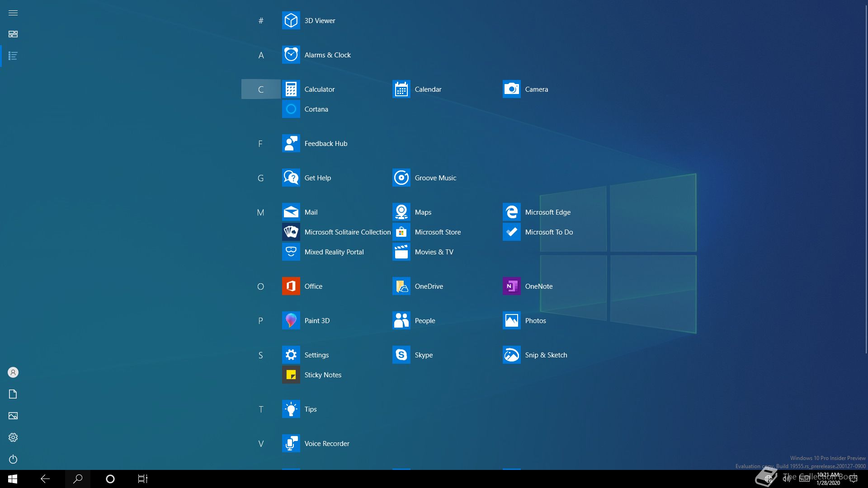Open Task View on taskbar
868x488 pixels.
pyautogui.click(x=143, y=479)
